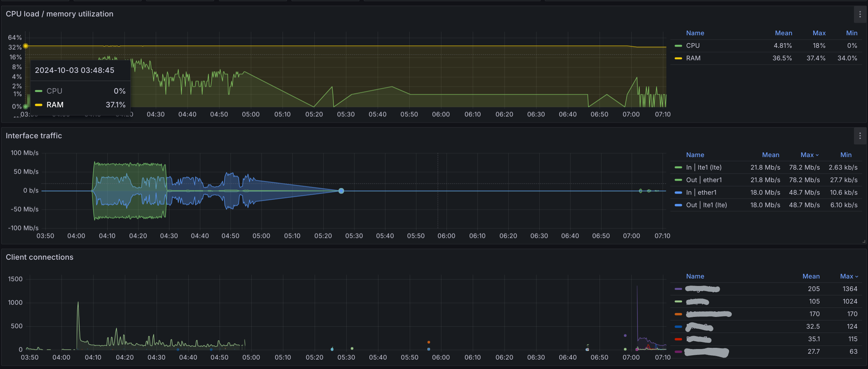The width and height of the screenshot is (868, 369).
Task: Hide the Out | ether1 series from the legend
Action: point(703,180)
